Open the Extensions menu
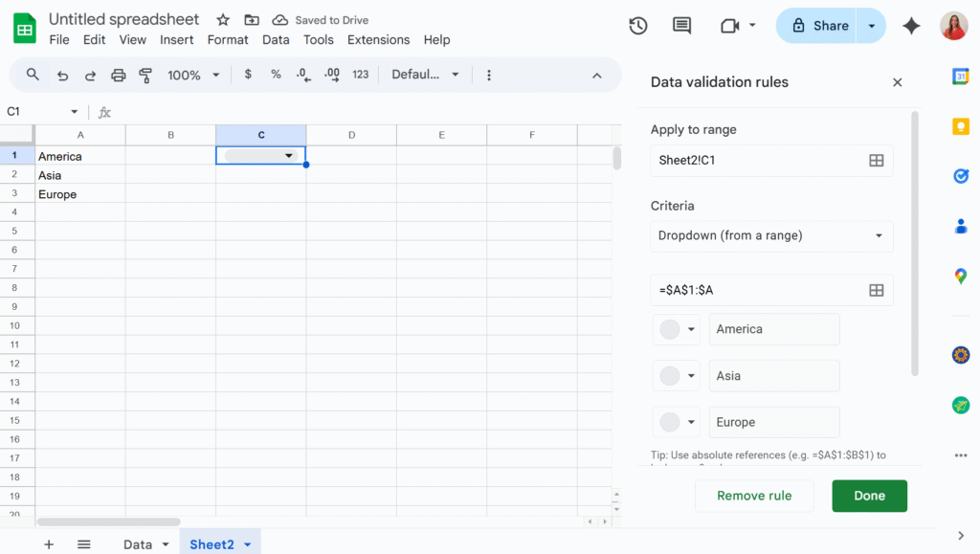The width and height of the screenshot is (980, 554). [378, 40]
